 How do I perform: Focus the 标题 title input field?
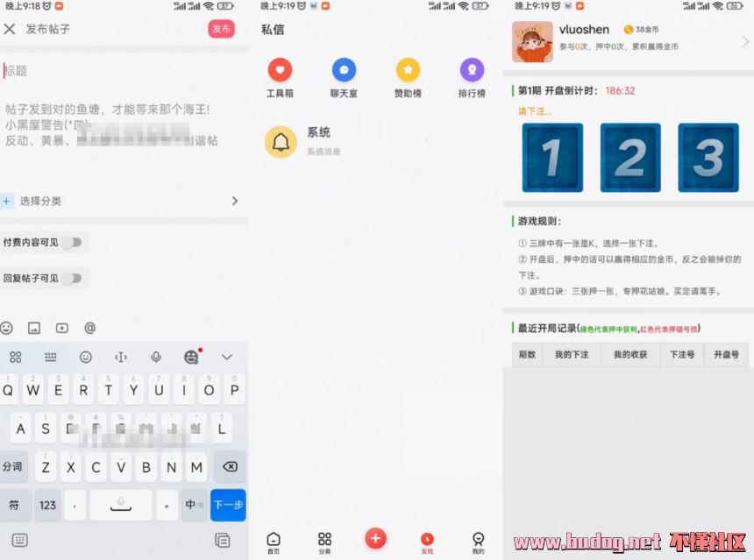[124, 71]
